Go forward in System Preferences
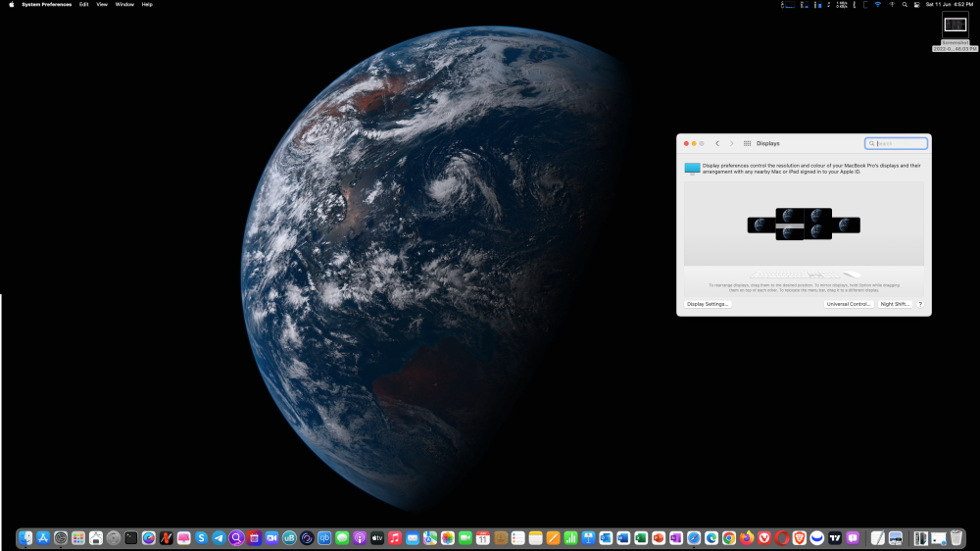Screen dimensions: 980x551 pyautogui.click(x=731, y=143)
